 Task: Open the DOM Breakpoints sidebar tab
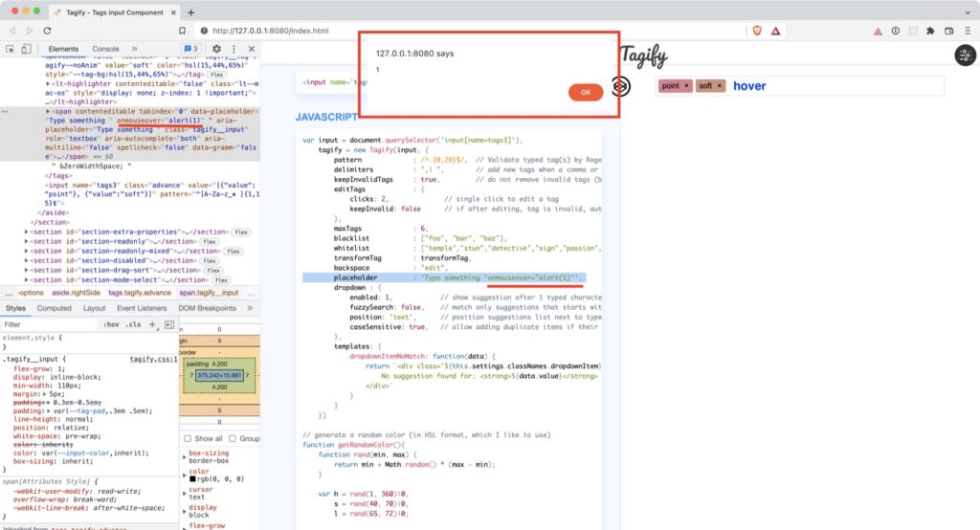207,308
